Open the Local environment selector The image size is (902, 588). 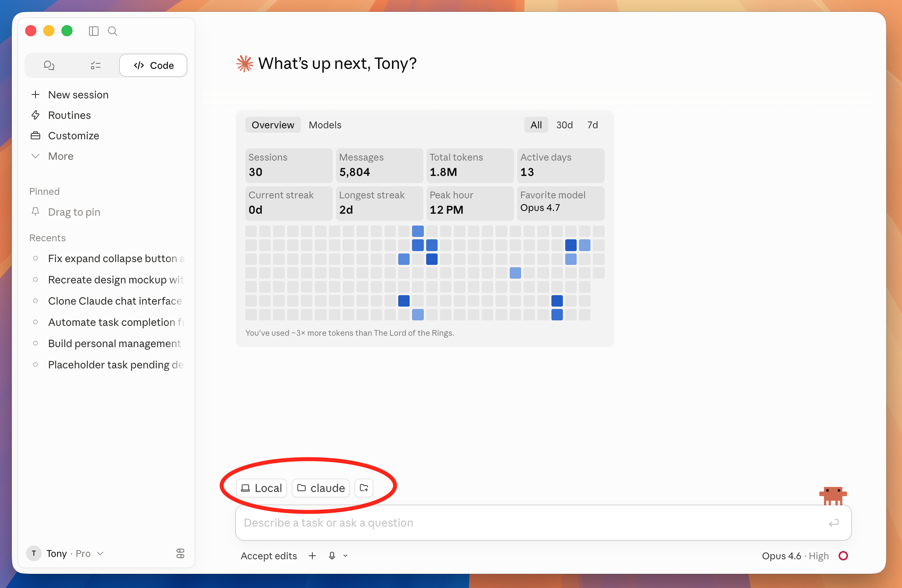coord(262,488)
